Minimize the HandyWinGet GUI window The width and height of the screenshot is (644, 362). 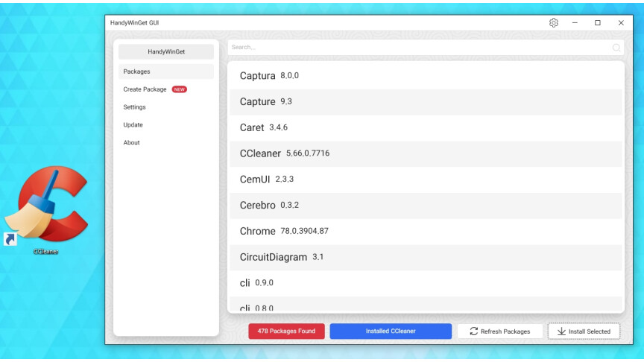575,23
